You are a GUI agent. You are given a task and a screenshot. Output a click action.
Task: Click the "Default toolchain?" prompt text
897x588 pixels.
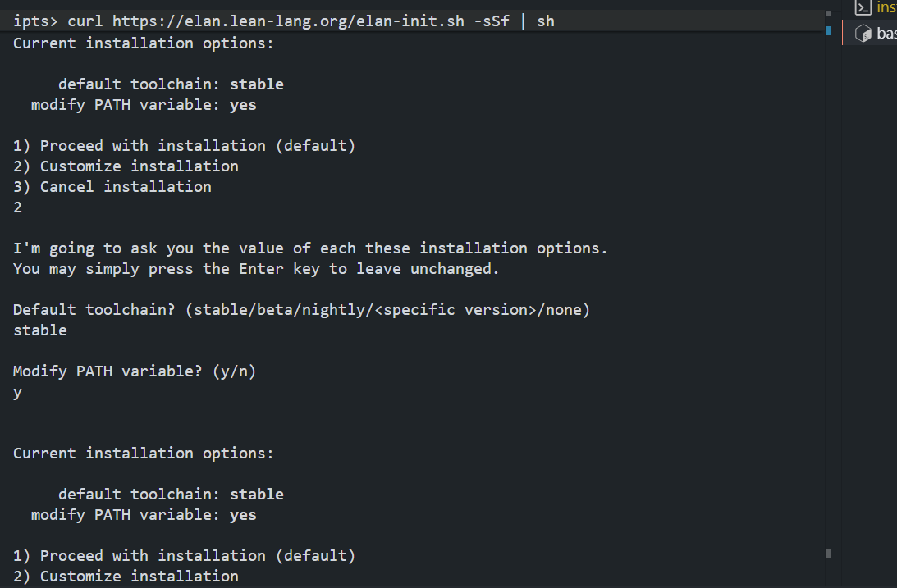pyautogui.click(x=98, y=310)
